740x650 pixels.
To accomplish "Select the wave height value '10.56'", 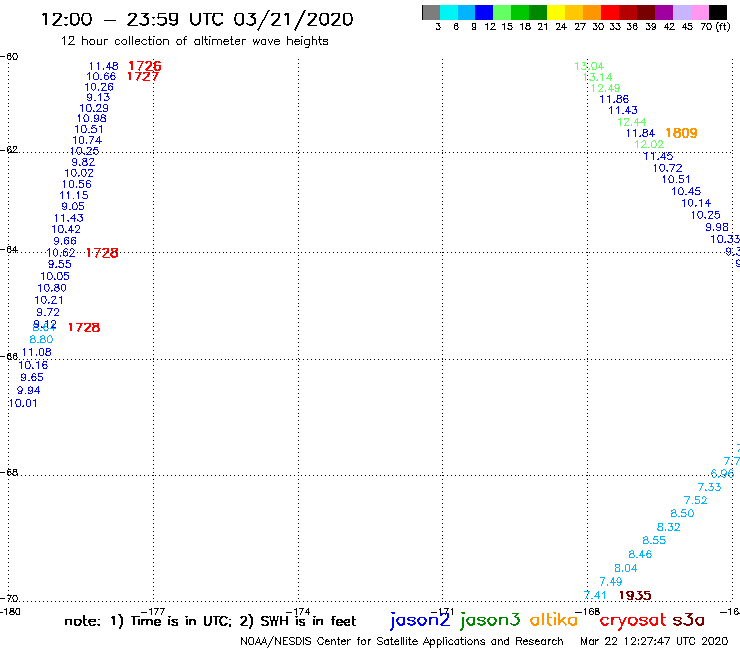I will click(x=76, y=185).
